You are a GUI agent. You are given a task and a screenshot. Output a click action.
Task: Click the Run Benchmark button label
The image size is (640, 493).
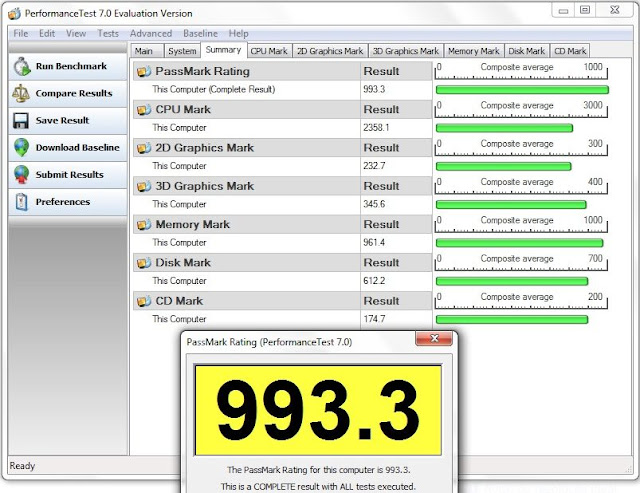71,66
